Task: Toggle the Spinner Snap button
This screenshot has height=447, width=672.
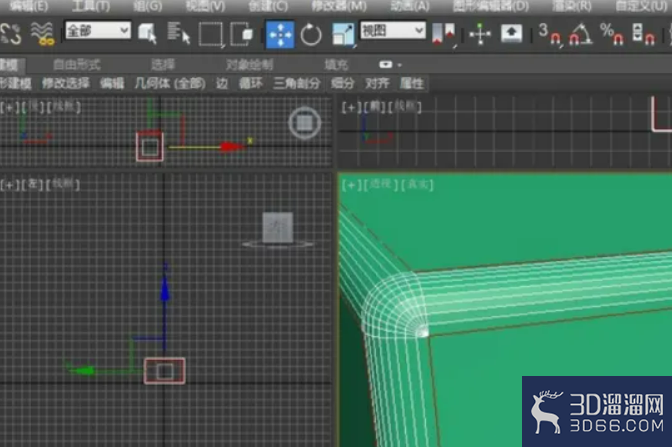Action: [x=643, y=34]
